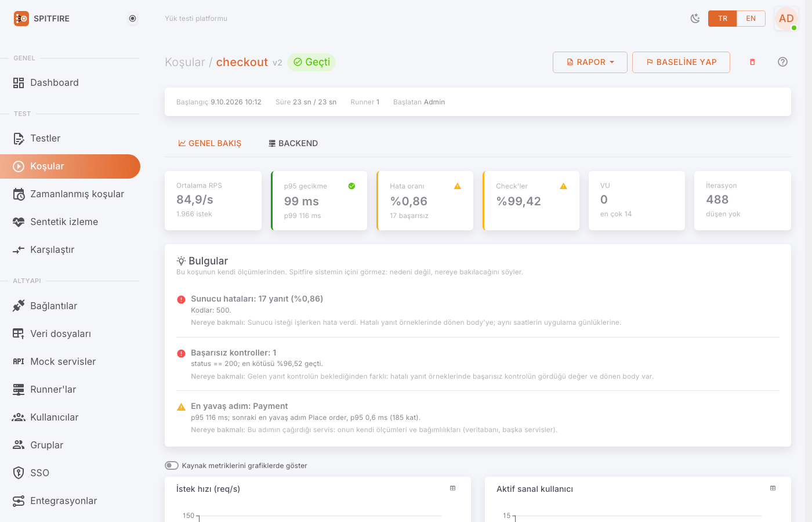This screenshot has width=812, height=522.
Task: Click the Geçti status badge
Action: (311, 62)
